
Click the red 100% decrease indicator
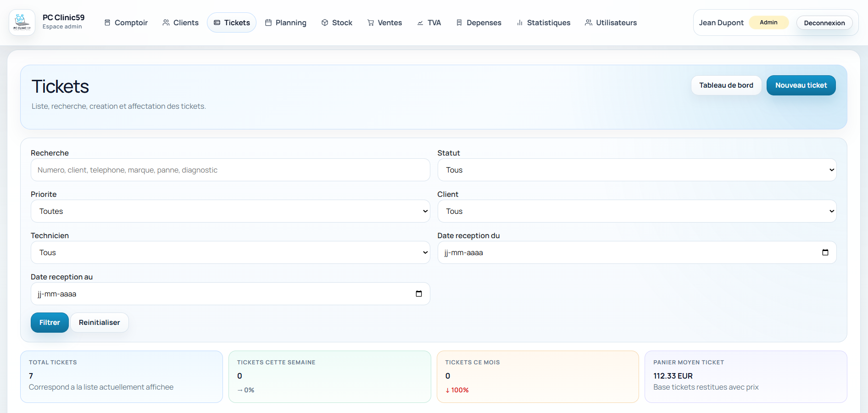457,390
